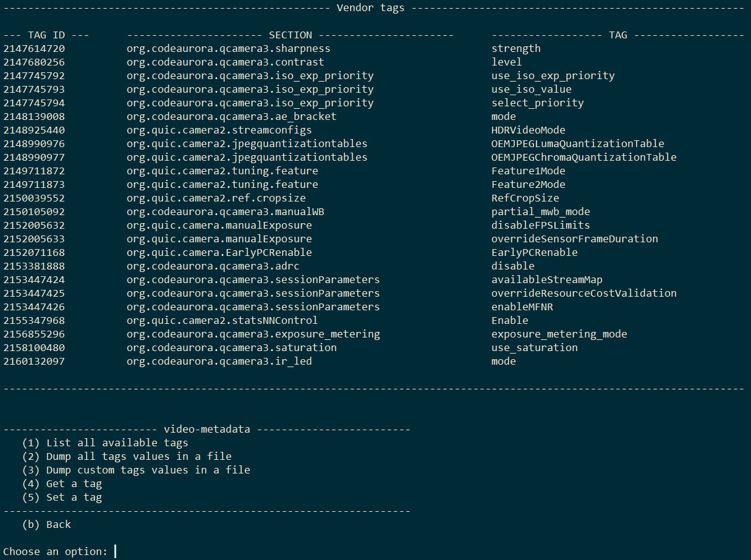Click tag ID 2148990976
The width and height of the screenshot is (751, 560).
(x=34, y=143)
